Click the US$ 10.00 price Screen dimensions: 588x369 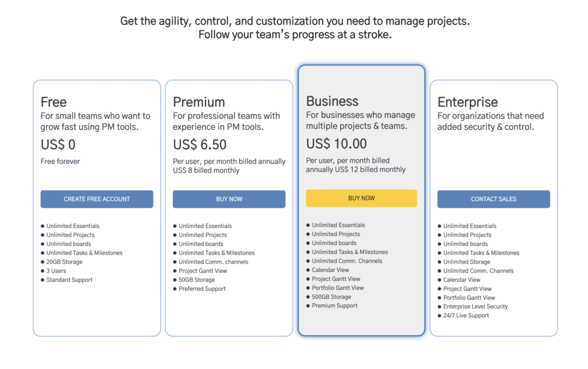pyautogui.click(x=336, y=144)
